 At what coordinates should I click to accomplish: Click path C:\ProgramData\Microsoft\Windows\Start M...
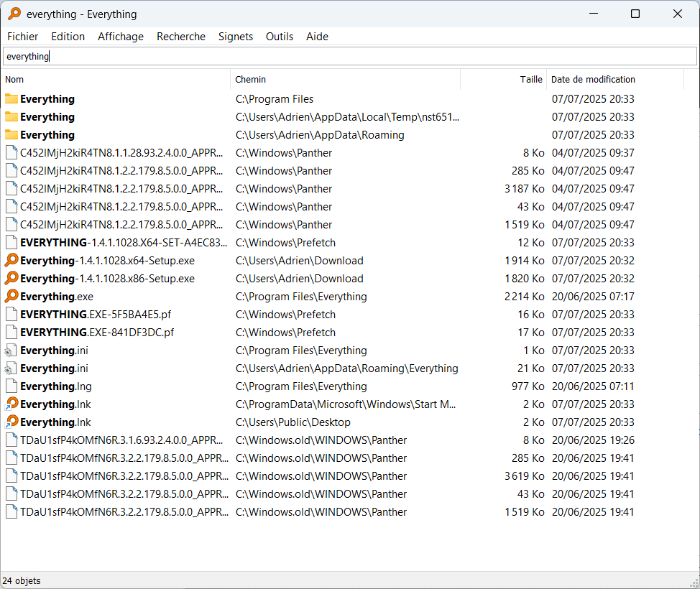pos(346,404)
